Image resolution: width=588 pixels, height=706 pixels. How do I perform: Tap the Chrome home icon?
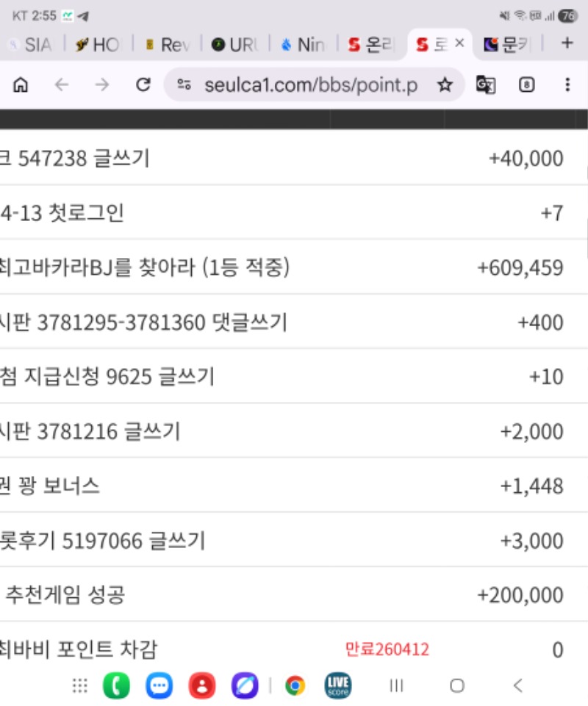point(21,85)
